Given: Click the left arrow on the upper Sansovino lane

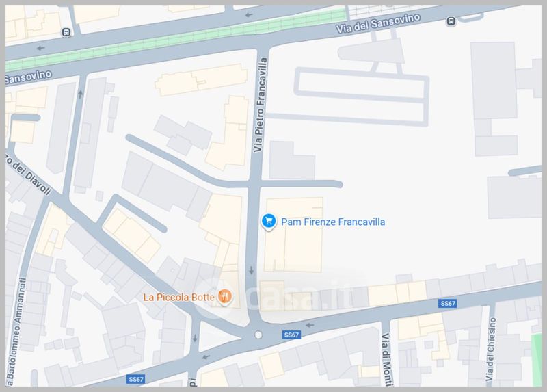Looking at the screenshot, I should (x=248, y=15).
